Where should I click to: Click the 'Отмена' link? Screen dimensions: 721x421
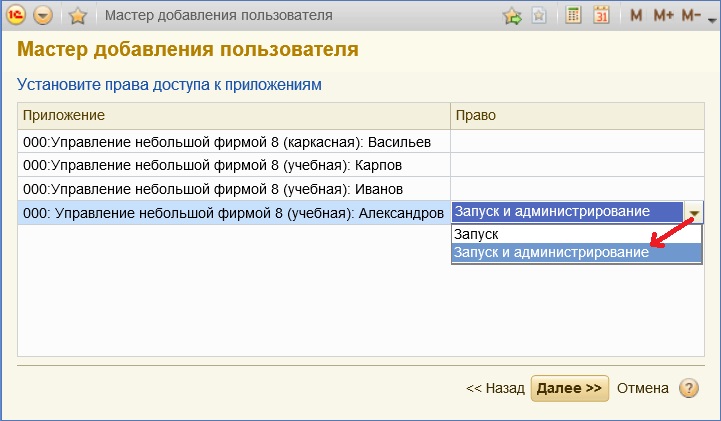coord(641,388)
